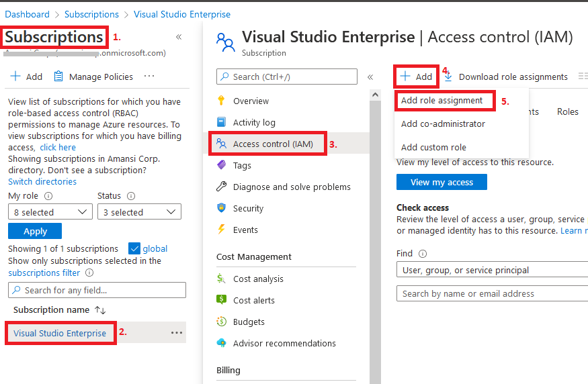Open the Visual Studio Enterprise row ellipsis menu

point(177,333)
